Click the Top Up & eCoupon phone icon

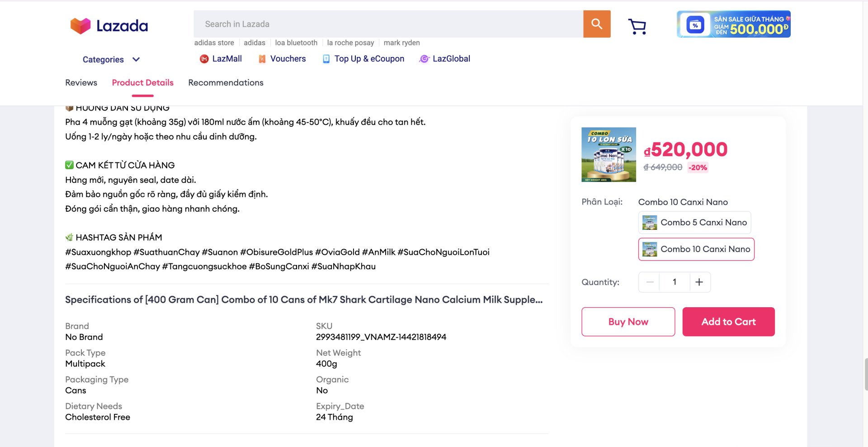[326, 59]
